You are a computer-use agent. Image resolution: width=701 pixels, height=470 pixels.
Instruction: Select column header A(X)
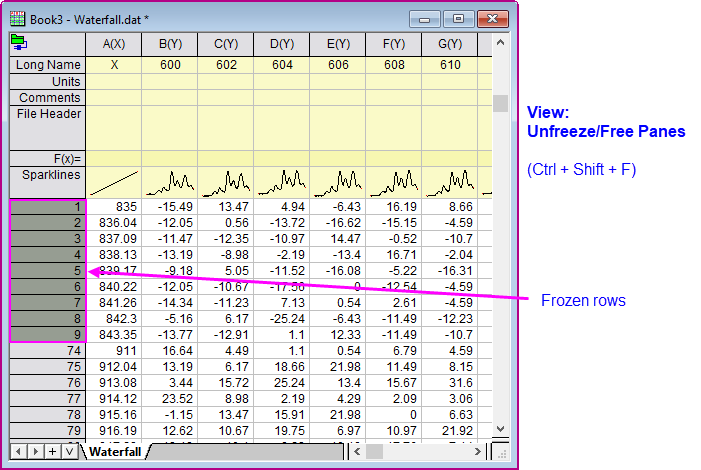click(114, 44)
